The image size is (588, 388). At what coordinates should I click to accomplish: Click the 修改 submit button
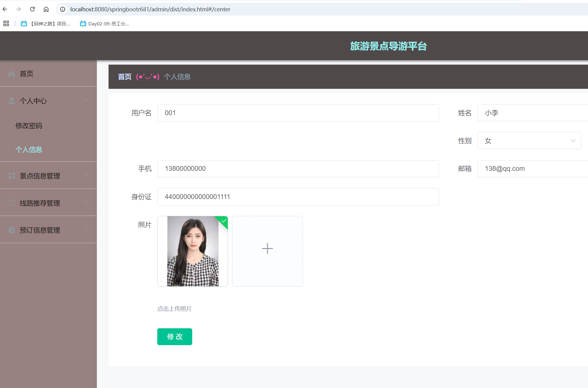174,337
